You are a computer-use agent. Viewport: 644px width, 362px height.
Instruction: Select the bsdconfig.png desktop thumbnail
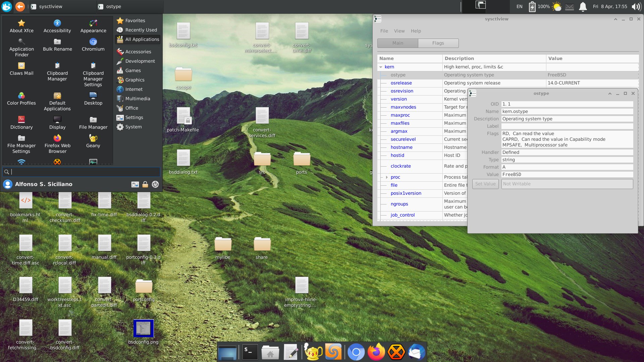coord(144,328)
